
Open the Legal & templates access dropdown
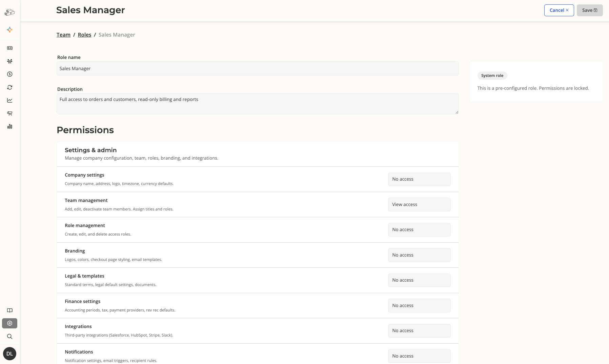(419, 280)
